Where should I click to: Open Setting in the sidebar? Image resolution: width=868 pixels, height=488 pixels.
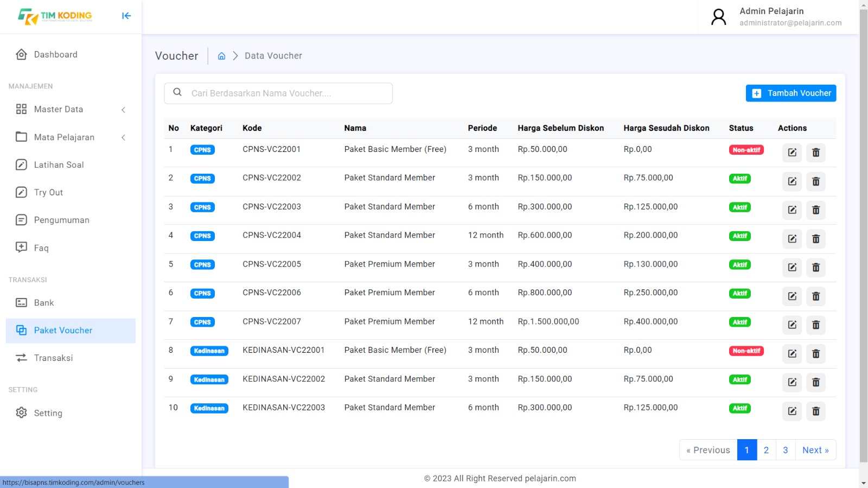71,413
